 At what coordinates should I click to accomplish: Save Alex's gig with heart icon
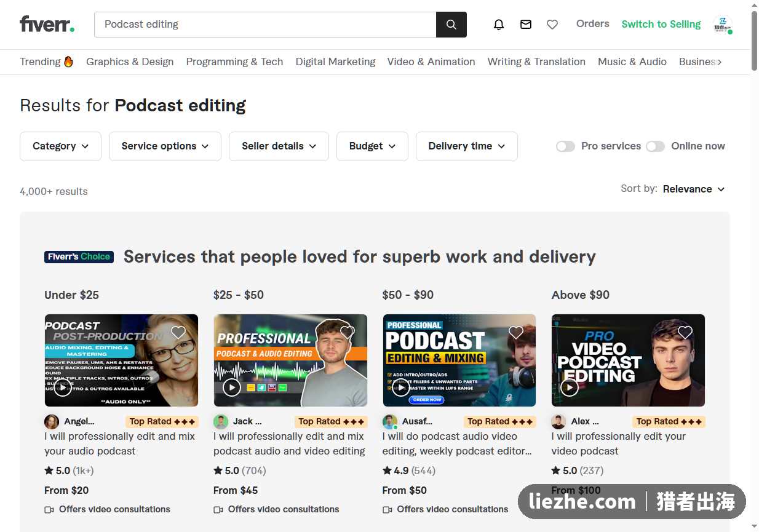click(x=685, y=333)
